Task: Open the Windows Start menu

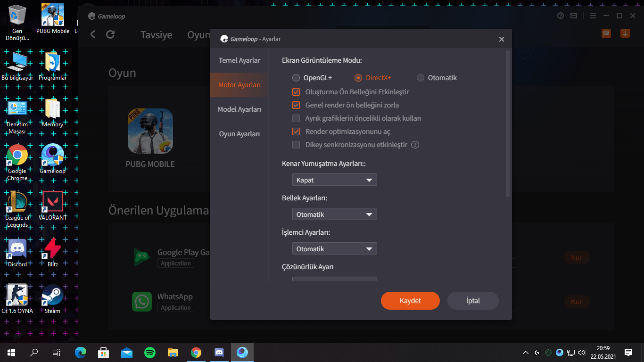Action: [x=11, y=352]
